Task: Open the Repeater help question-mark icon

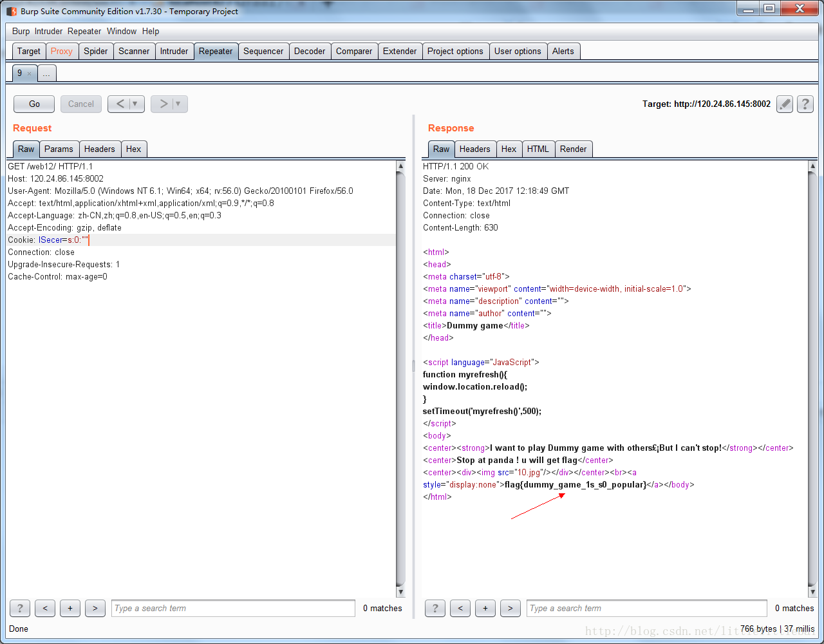Action: click(x=805, y=104)
